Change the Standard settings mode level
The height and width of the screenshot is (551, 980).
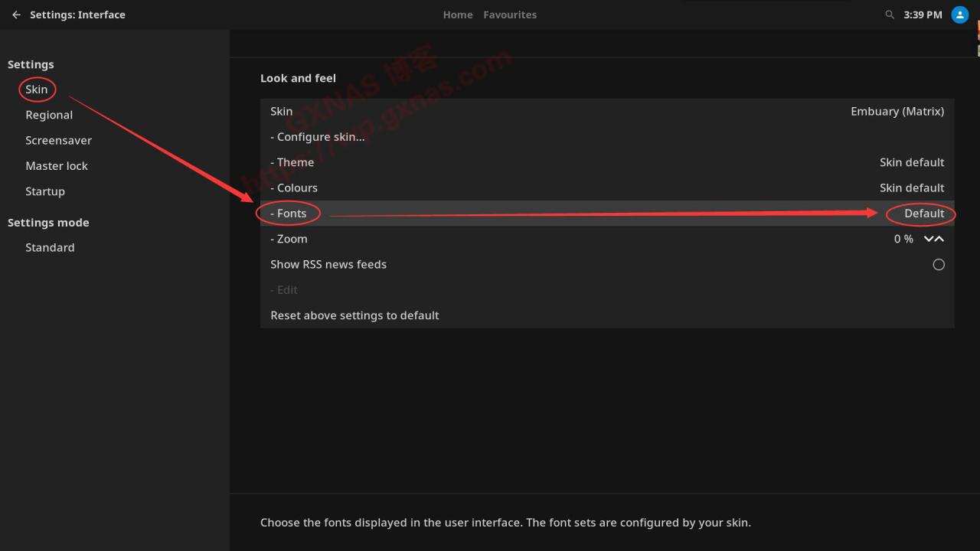pos(50,248)
